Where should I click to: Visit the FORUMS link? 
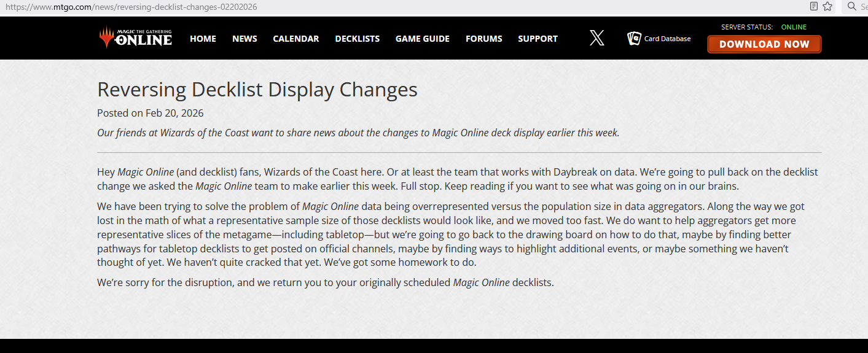(x=484, y=39)
